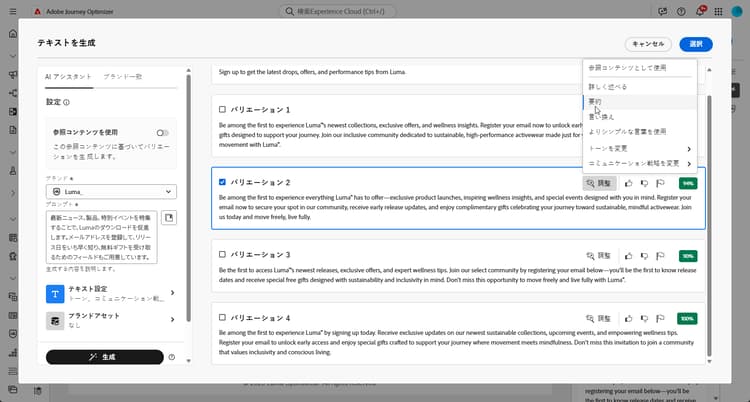750x402 pixels.
Task: Open 調整 menu for バリエーション 2
Action: coord(599,183)
